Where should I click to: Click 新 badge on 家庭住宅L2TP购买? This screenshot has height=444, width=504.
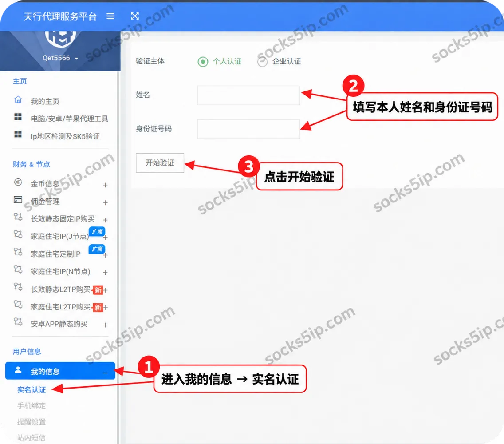[98, 308]
